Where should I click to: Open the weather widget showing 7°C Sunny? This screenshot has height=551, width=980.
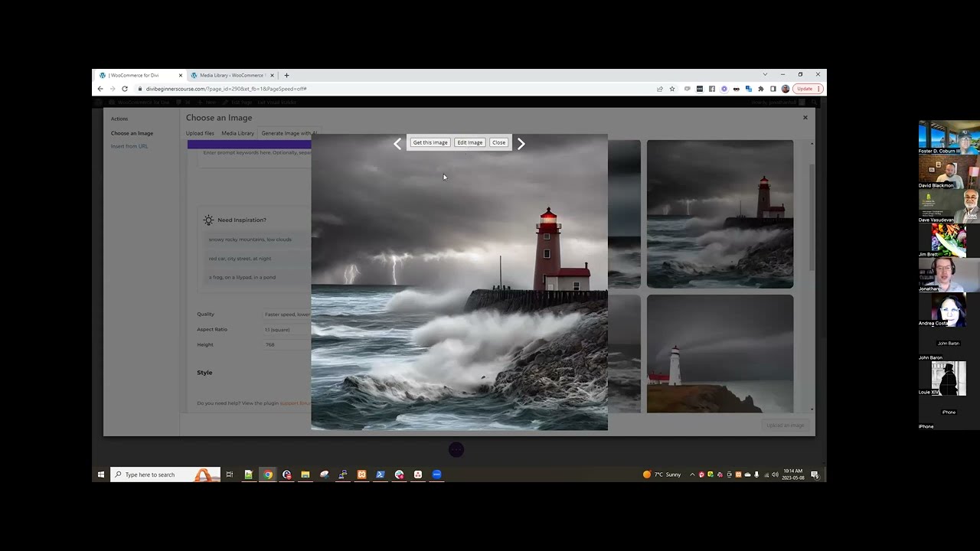click(x=662, y=474)
